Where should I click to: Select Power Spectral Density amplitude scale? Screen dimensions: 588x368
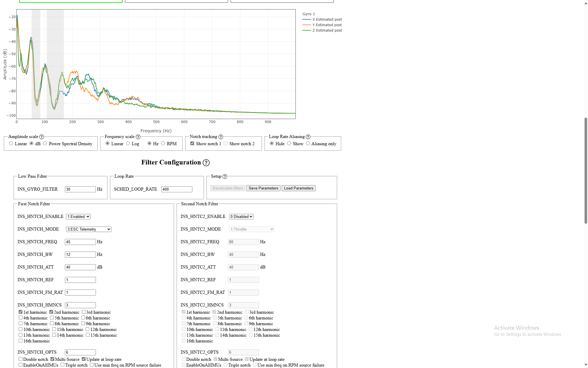point(45,143)
